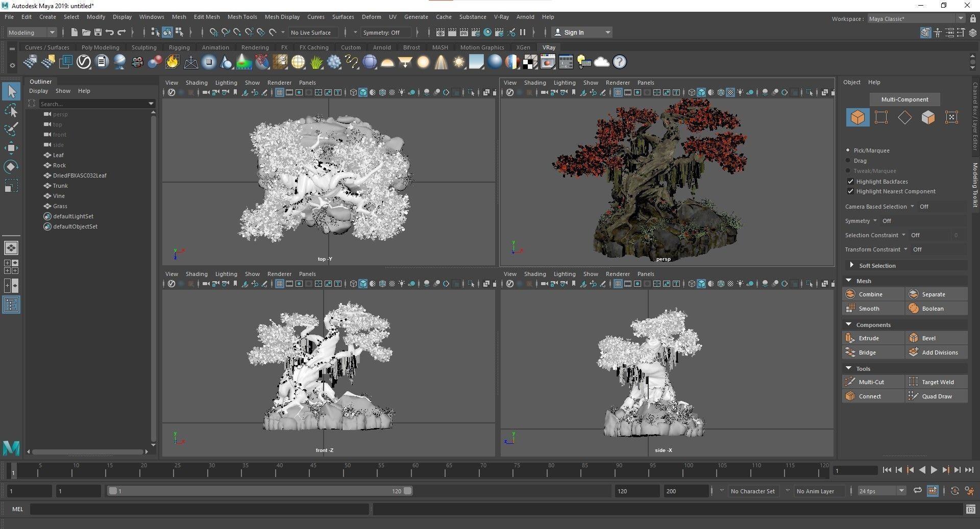Click the V-Ray cloud shelf icon
Image resolution: width=980 pixels, height=529 pixels.
pos(602,62)
